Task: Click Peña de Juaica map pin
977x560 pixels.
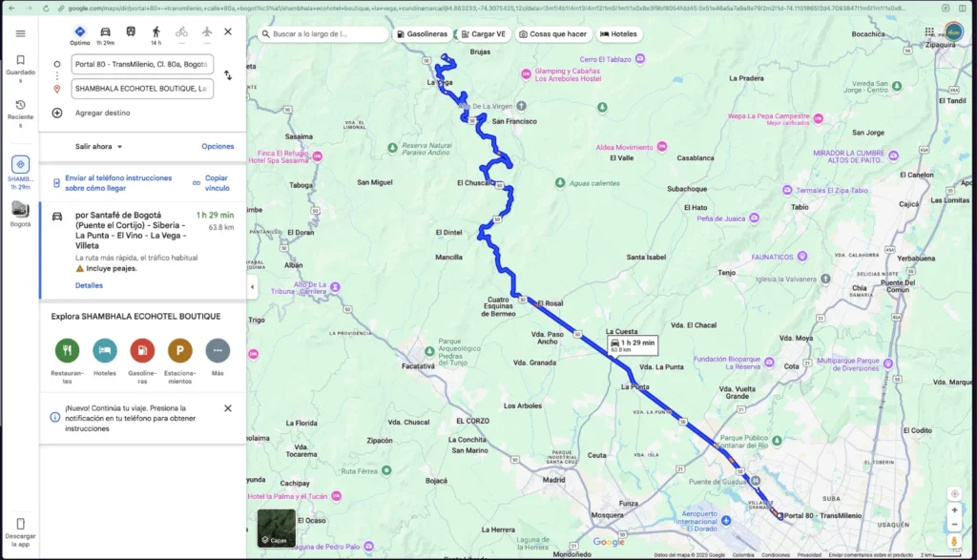Action: coord(755,218)
